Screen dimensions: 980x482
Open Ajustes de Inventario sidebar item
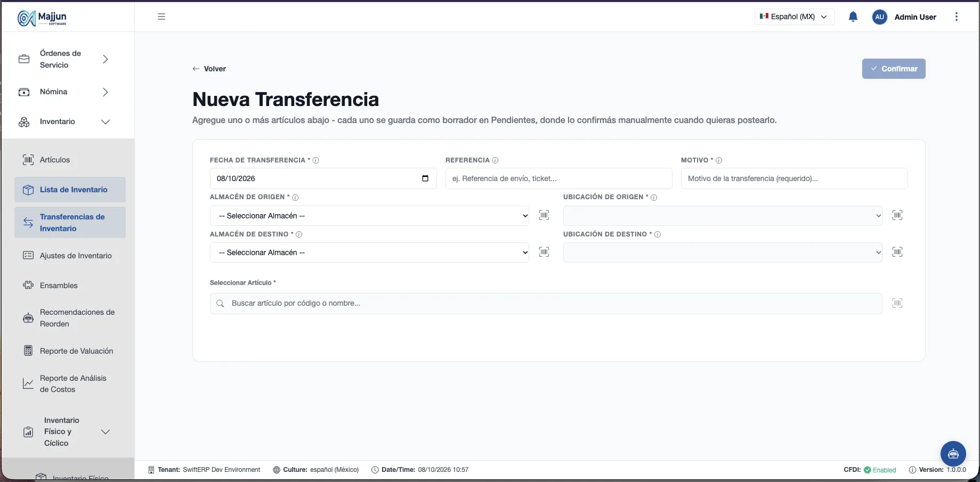point(70,256)
